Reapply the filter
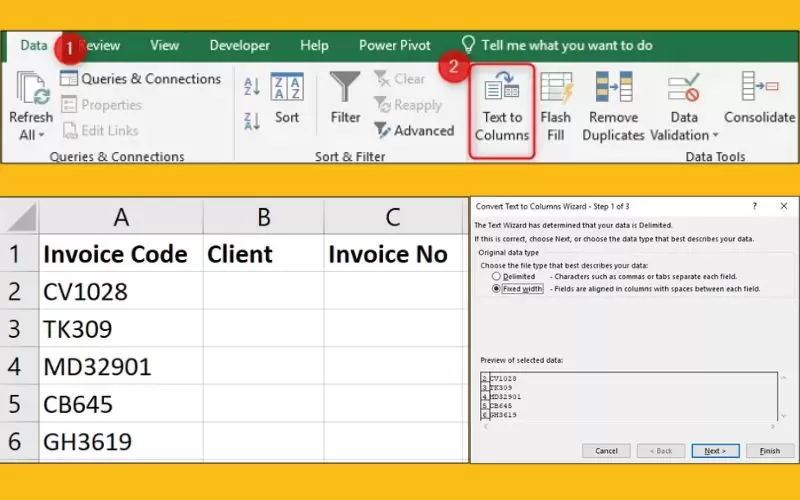The image size is (800, 500). click(x=408, y=105)
